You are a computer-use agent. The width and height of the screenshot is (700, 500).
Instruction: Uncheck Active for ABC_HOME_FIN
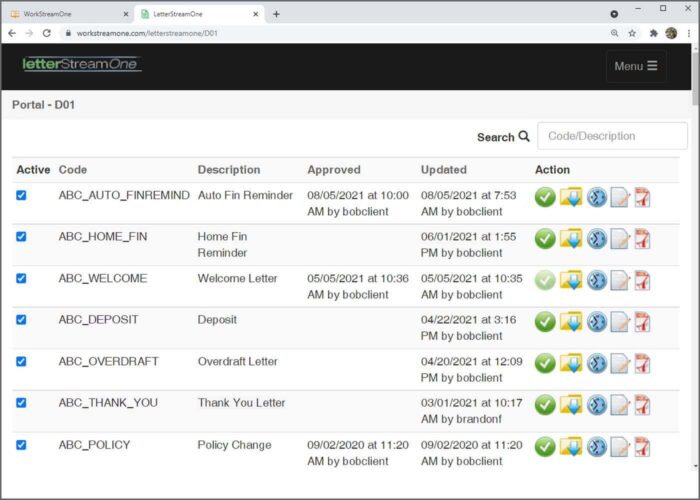coord(21,237)
